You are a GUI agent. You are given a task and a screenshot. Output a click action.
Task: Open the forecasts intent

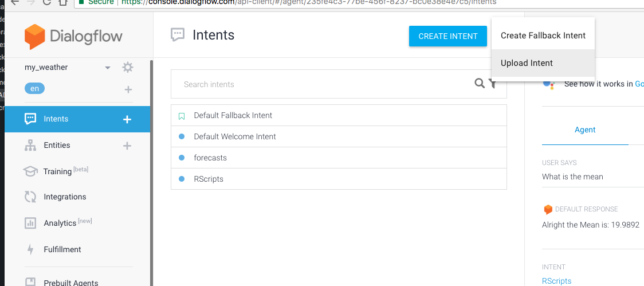tap(339, 158)
